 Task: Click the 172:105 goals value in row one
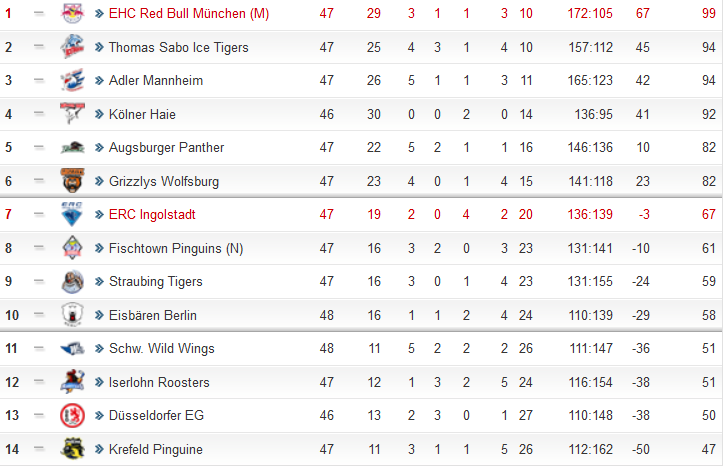590,13
